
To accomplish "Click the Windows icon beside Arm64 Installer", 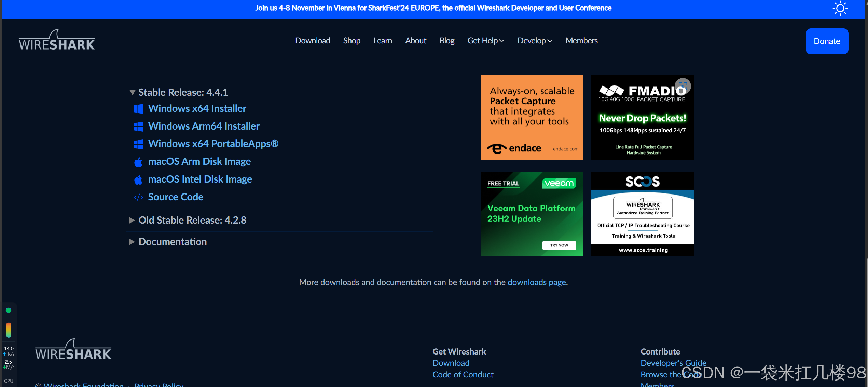I will (138, 127).
